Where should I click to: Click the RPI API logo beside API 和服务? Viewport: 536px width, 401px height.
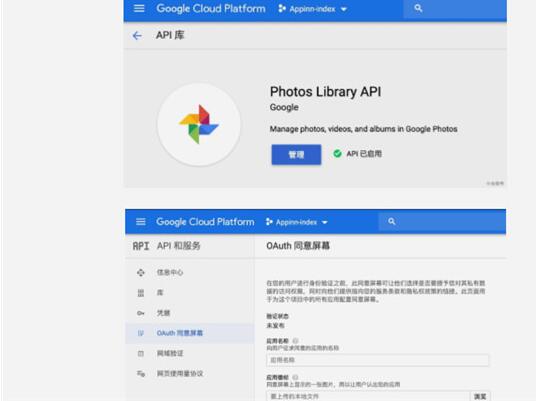tap(140, 246)
